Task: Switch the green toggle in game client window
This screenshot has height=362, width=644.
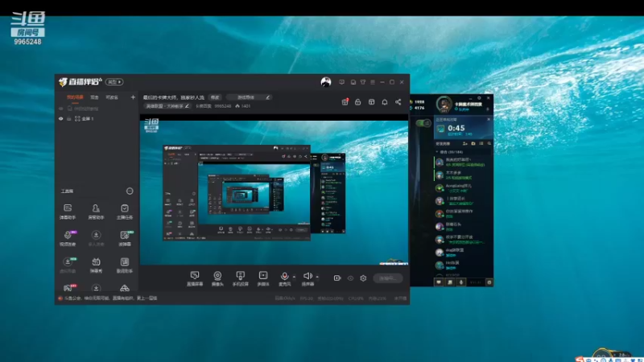Action: [x=423, y=123]
